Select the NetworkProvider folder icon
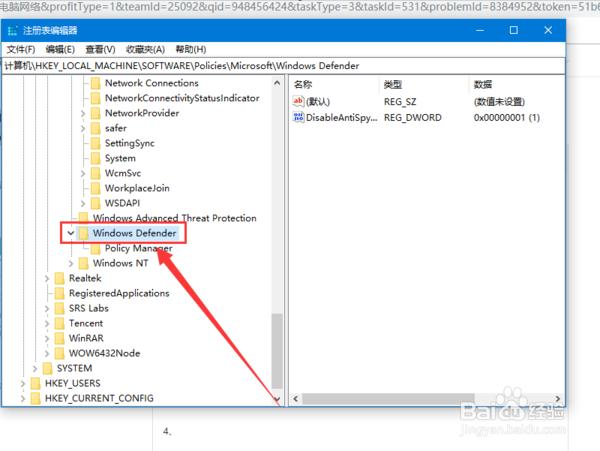Image resolution: width=600 pixels, height=451 pixels. [96, 113]
